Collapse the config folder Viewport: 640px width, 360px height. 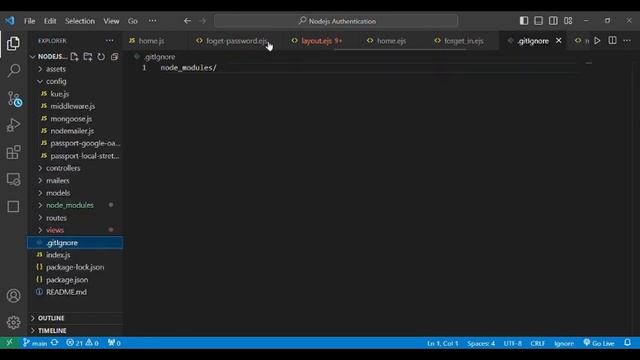[76, 81]
